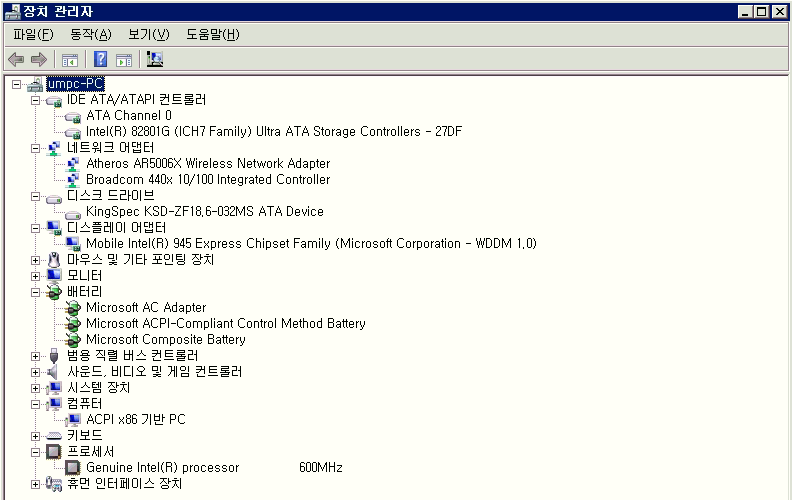Click the Mobile Intel 945 display icon

(x=73, y=244)
